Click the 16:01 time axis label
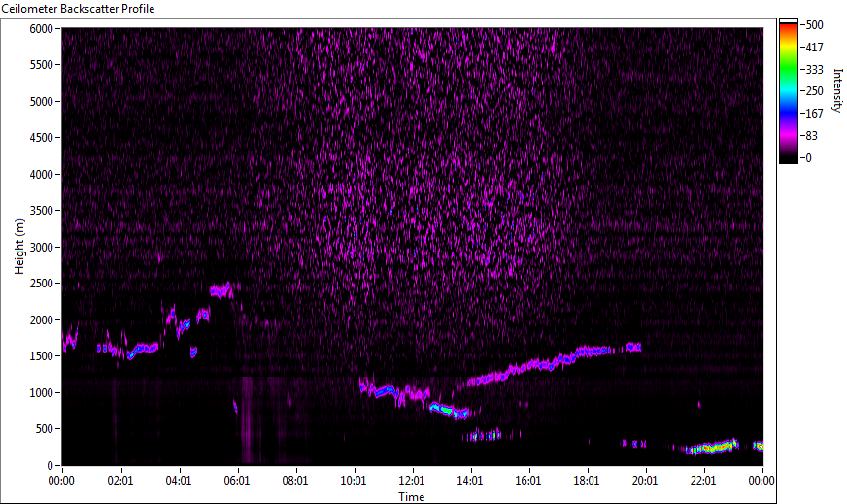847x504 pixels. coord(528,481)
